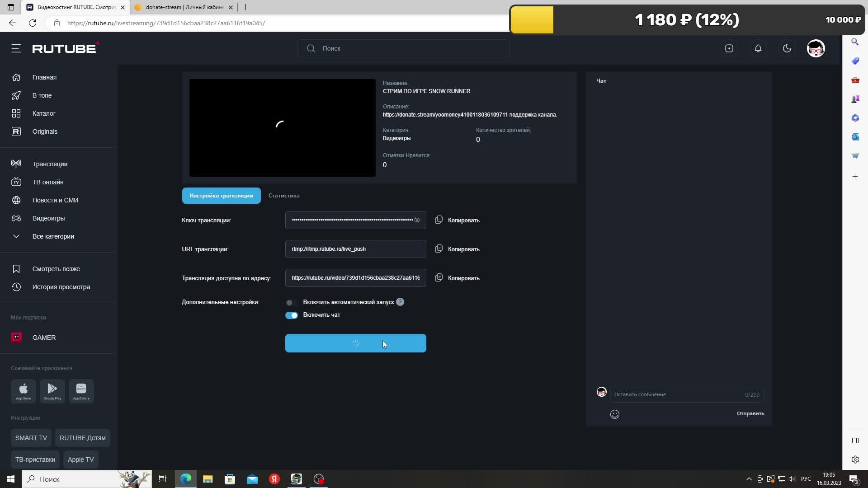Expand Все категории in the sidebar

[53, 236]
